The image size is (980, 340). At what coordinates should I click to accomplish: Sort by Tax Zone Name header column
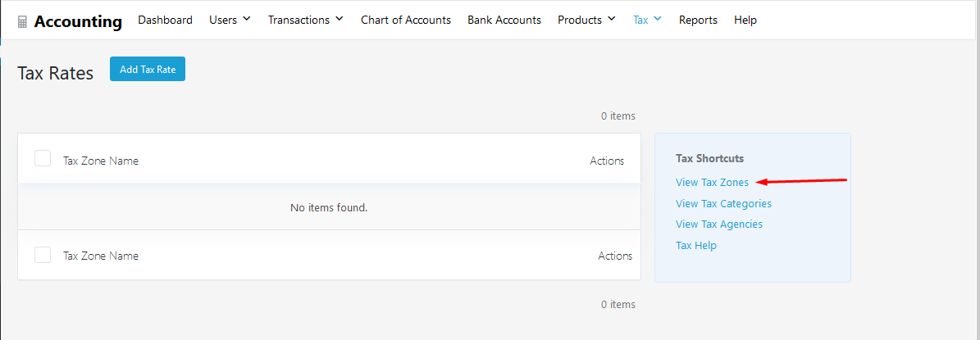101,161
